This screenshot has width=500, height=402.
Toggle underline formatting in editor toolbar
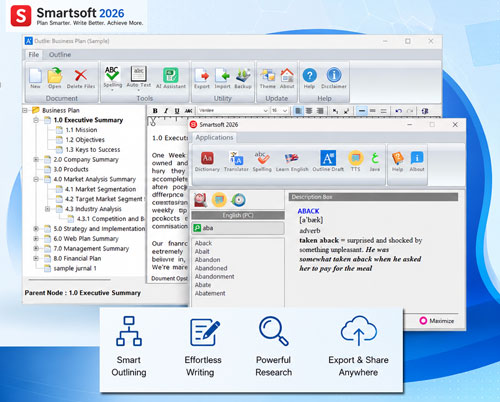(x=177, y=111)
